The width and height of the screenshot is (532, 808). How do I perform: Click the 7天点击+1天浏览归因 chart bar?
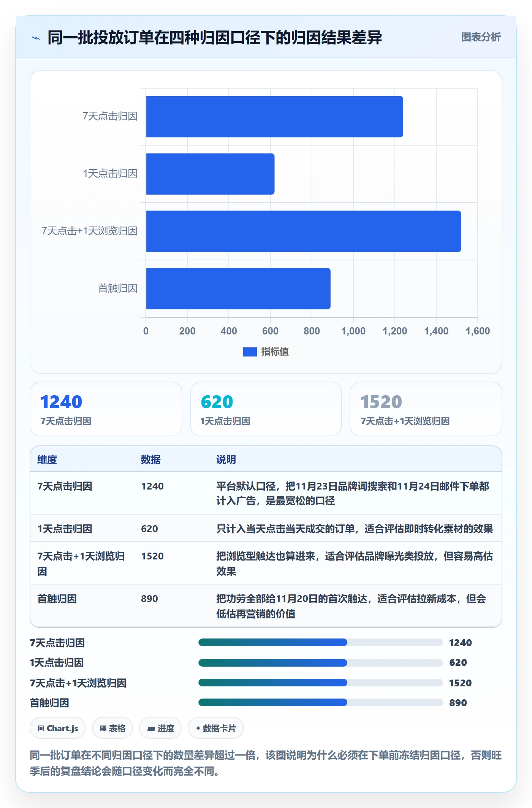click(304, 231)
